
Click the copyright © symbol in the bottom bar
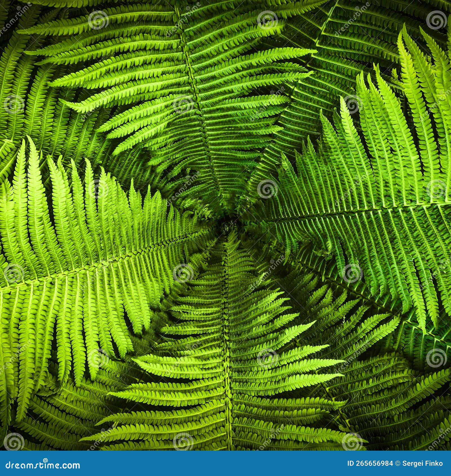pyautogui.click(x=397, y=463)
